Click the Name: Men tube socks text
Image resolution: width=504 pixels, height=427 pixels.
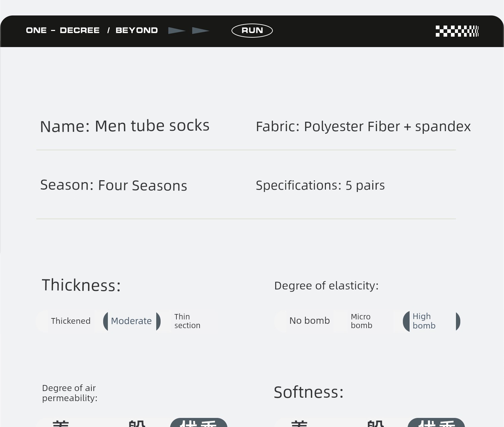(x=125, y=126)
